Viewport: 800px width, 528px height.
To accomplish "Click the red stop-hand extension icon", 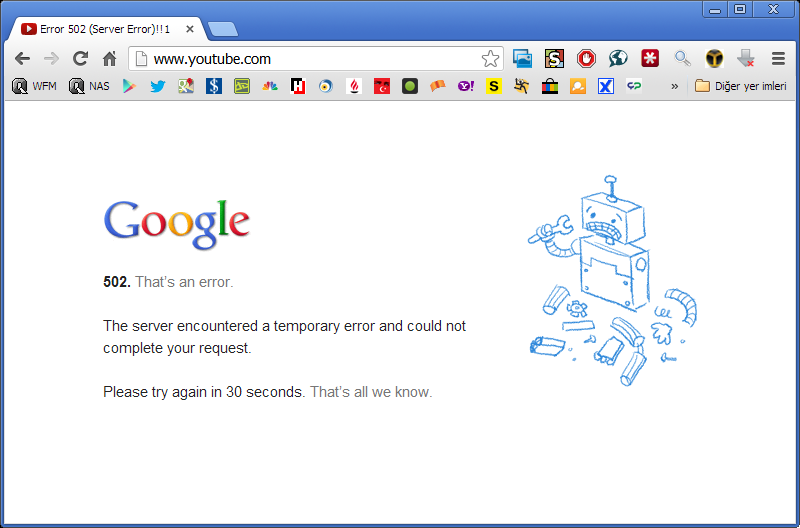I will (586, 59).
